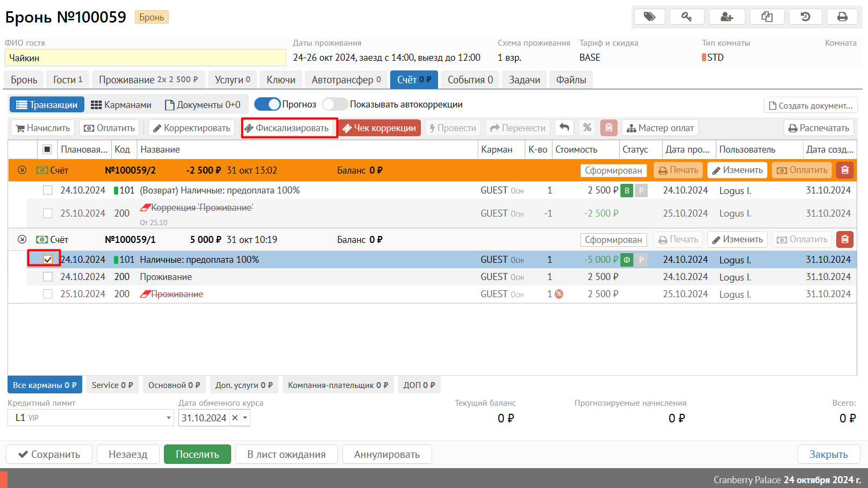868x488 pixels.
Task: Click the orange STD room type marker
Action: pos(704,58)
